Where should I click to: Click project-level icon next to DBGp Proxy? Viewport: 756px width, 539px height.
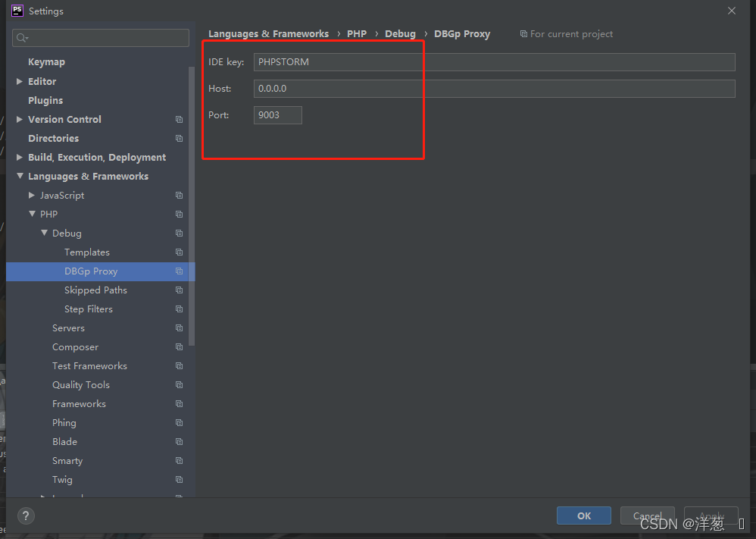click(x=180, y=271)
